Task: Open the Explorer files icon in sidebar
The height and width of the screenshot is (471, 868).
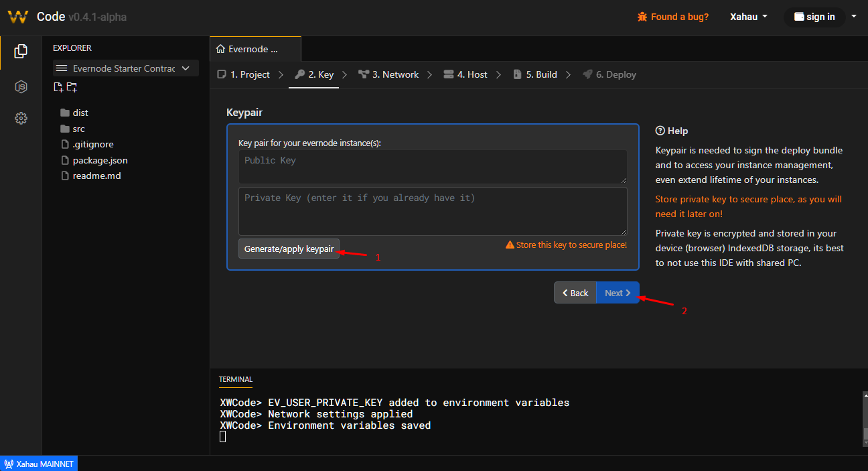Action: (x=21, y=51)
